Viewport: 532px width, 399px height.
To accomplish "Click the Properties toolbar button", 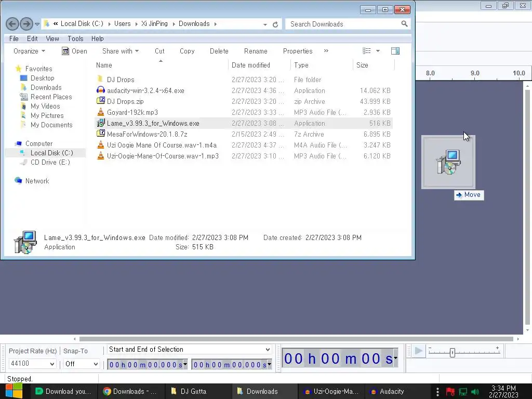I will coord(298,51).
